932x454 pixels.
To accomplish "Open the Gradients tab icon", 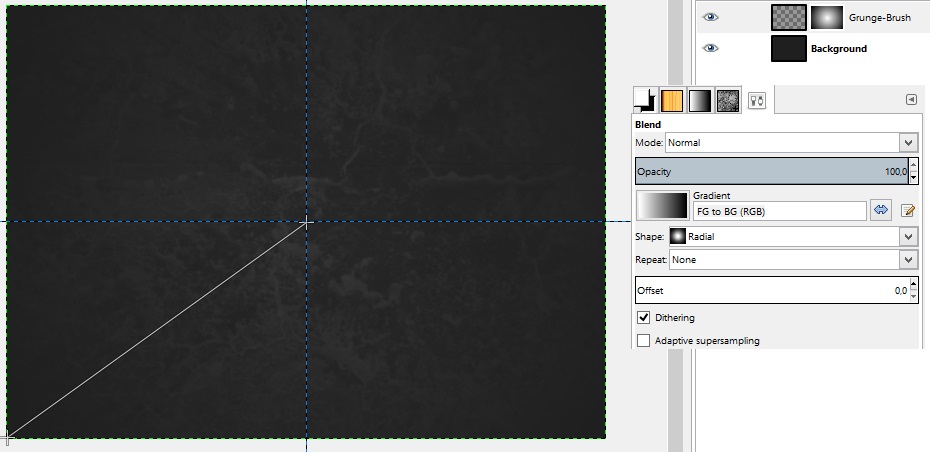I will coord(700,100).
